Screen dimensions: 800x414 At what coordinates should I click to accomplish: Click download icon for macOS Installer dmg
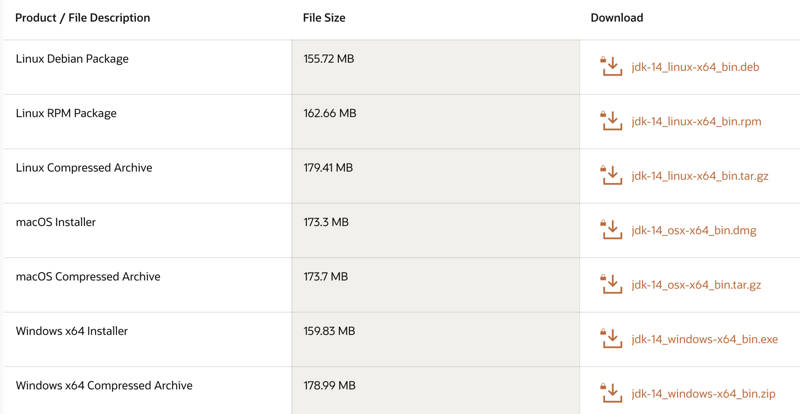[x=611, y=230]
